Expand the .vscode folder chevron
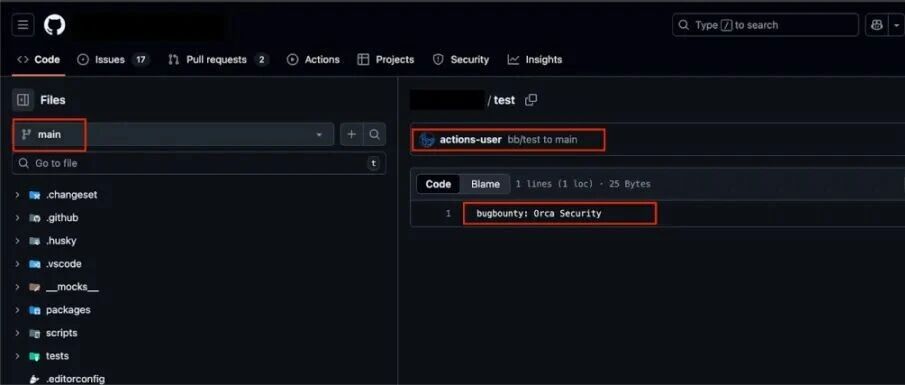Viewport: 905px width, 385px height. coord(17,264)
